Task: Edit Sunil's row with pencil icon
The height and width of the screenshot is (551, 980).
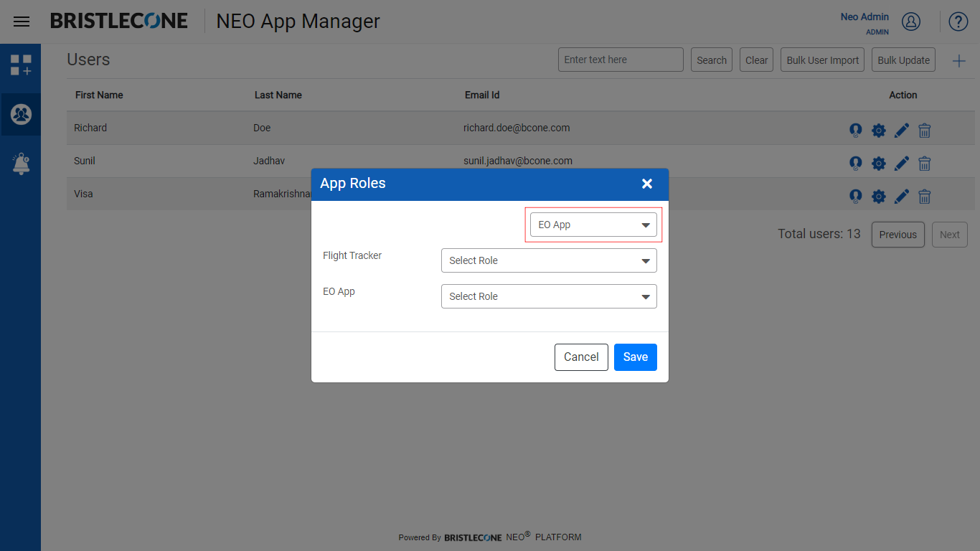Action: point(902,163)
